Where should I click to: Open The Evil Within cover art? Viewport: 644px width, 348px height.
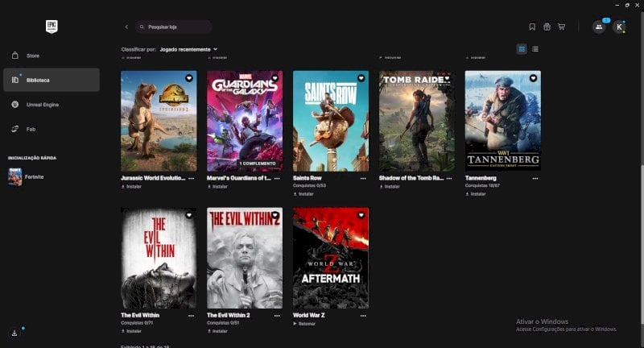tap(159, 258)
